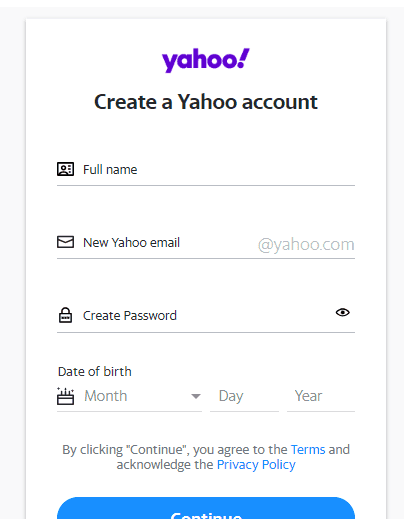Open the Terms link
The height and width of the screenshot is (519, 404).
click(308, 449)
